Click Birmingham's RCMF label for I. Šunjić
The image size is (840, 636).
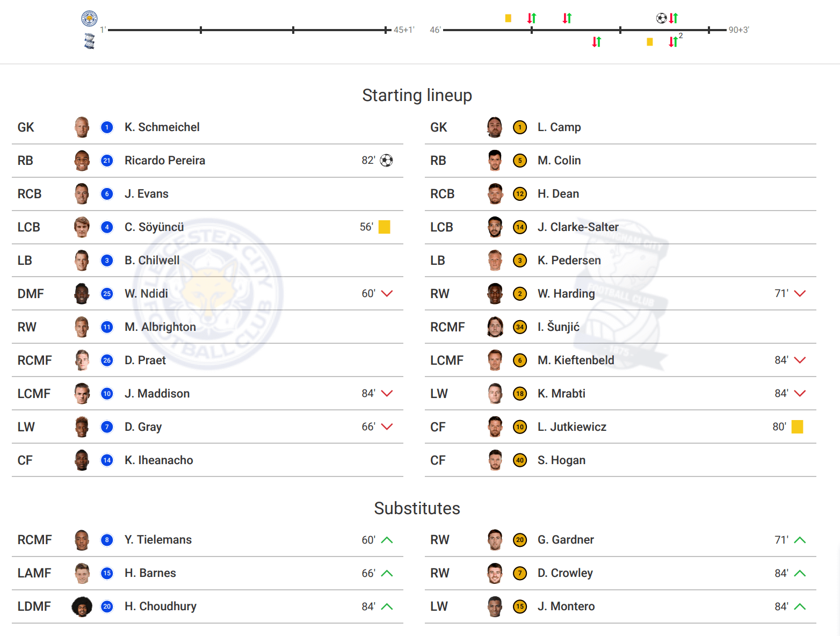(447, 327)
